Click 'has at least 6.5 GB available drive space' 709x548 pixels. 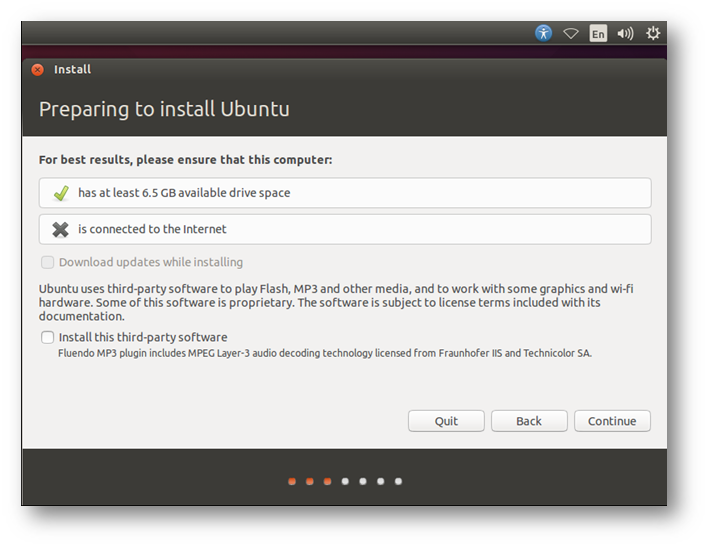tap(345, 193)
